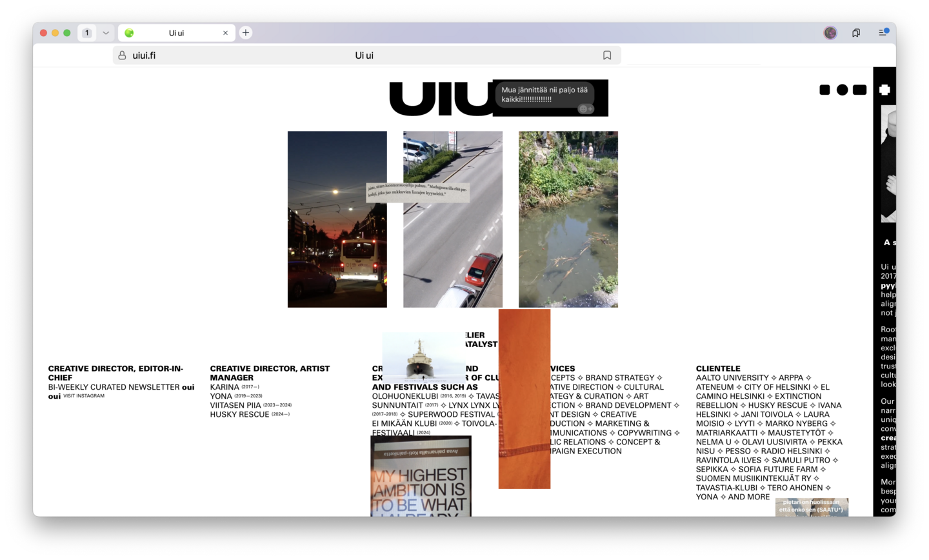This screenshot has height=560, width=929.
Task: Click the oui oui newsletter link
Action: point(121,392)
